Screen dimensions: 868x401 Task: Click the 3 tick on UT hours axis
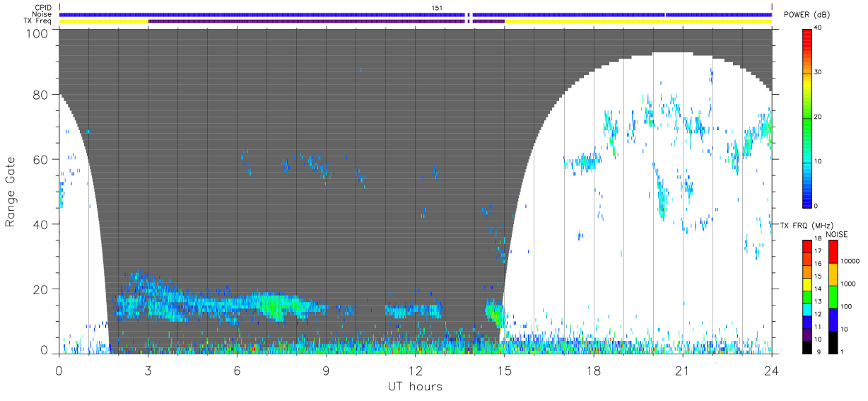point(148,370)
